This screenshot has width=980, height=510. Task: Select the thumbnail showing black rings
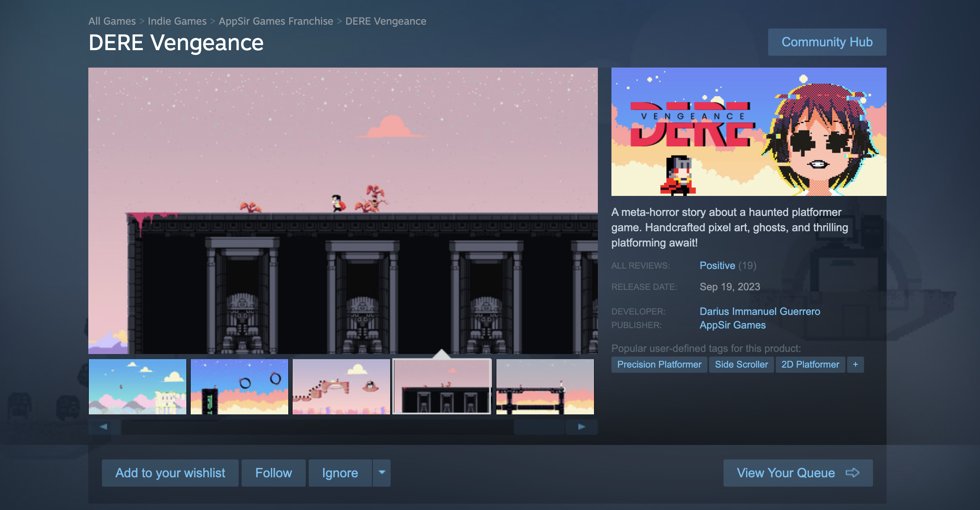[239, 387]
